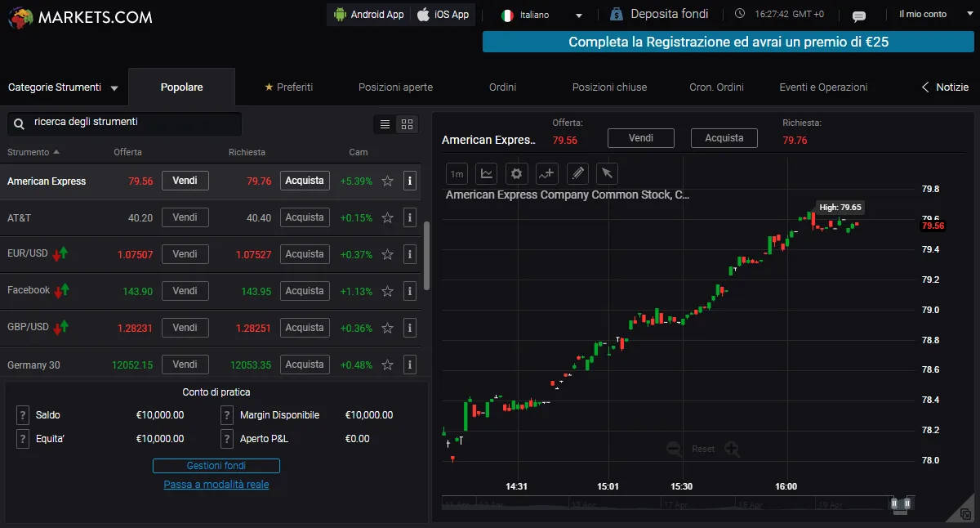Switch to grid view of instruments
The height and width of the screenshot is (528, 980).
[408, 124]
